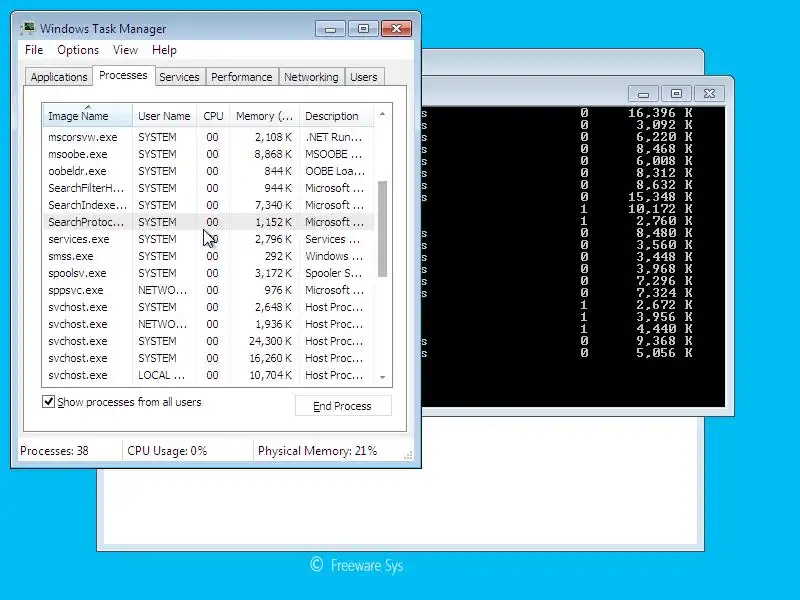Sort by Memory column header

(264, 116)
